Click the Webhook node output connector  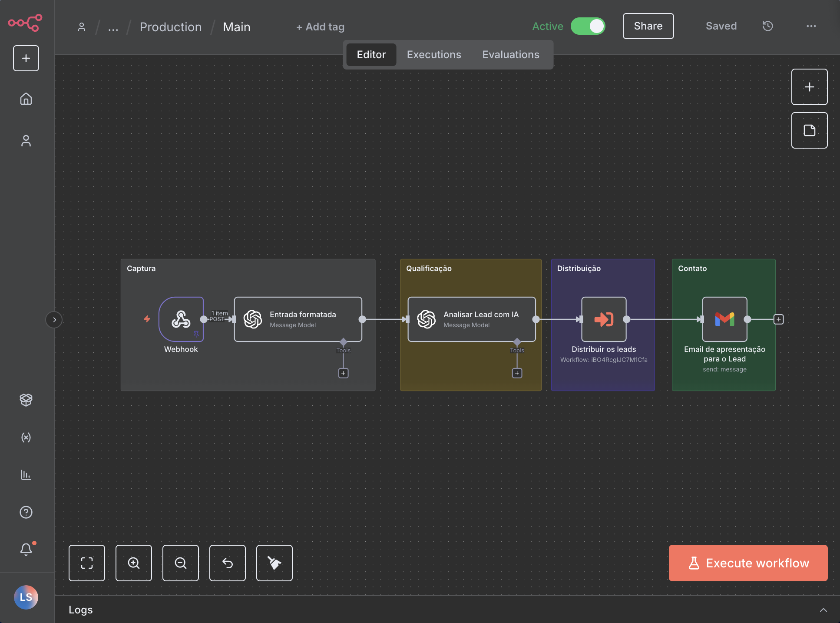204,319
